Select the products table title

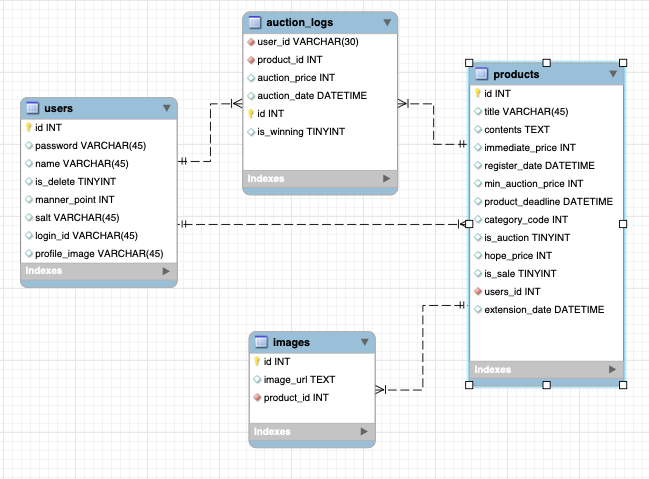click(x=516, y=75)
